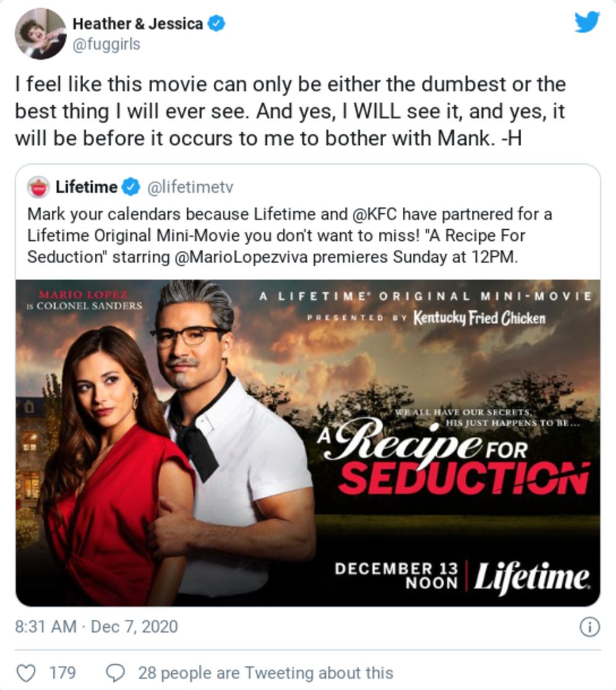Open the Recipe For Seduction poster image

pyautogui.click(x=308, y=443)
